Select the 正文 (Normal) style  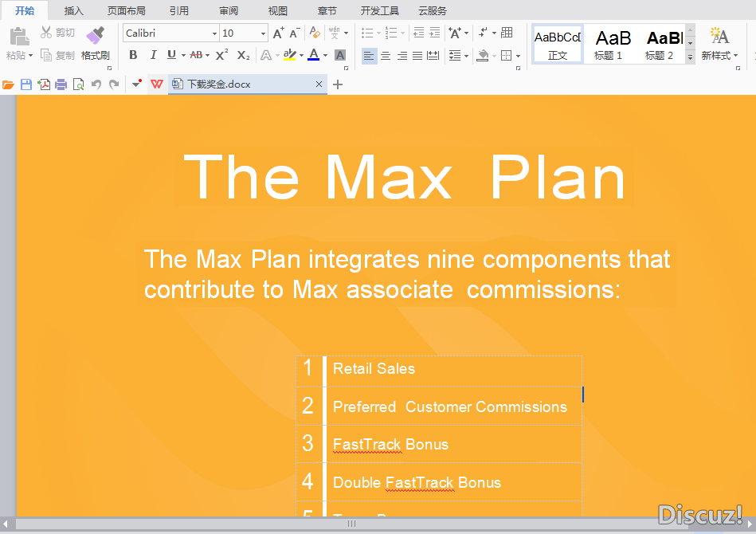[558, 45]
